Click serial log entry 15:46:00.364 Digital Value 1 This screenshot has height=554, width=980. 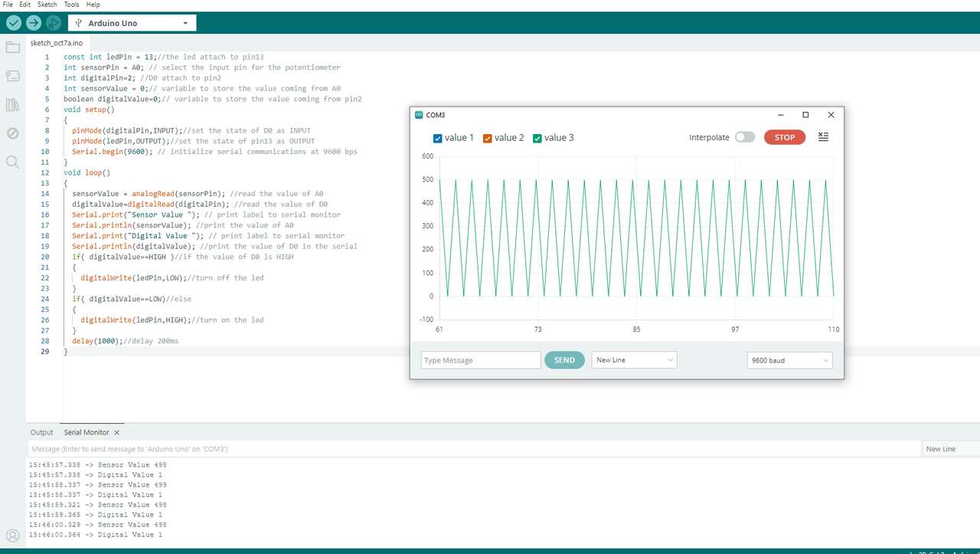click(96, 535)
